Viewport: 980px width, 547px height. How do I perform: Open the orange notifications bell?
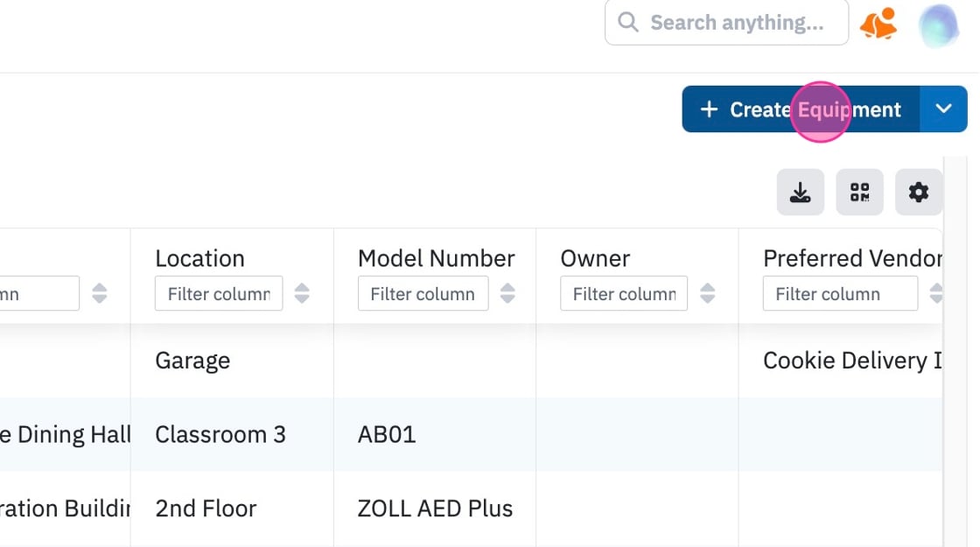[x=878, y=24]
